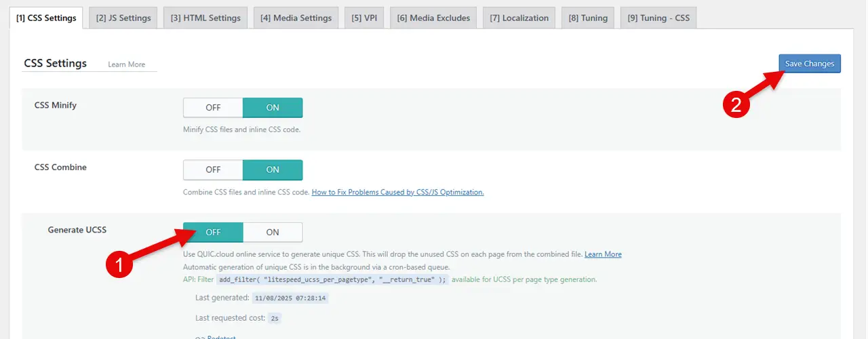Click the last requested cost value 2s
868x339 pixels.
pyautogui.click(x=274, y=318)
